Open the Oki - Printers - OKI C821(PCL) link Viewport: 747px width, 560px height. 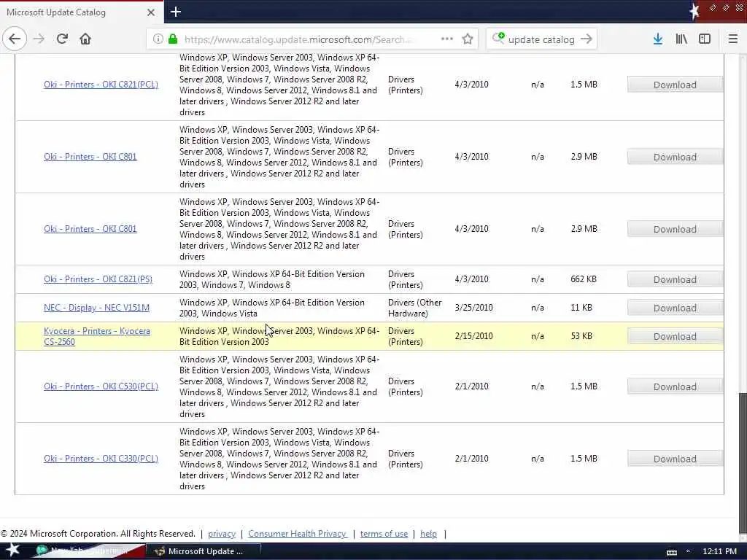point(101,85)
